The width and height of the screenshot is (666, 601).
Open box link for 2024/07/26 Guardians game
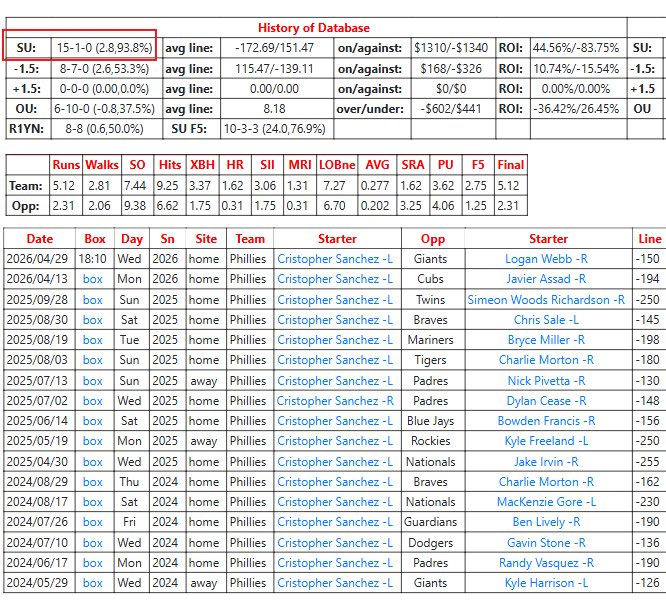pos(93,522)
